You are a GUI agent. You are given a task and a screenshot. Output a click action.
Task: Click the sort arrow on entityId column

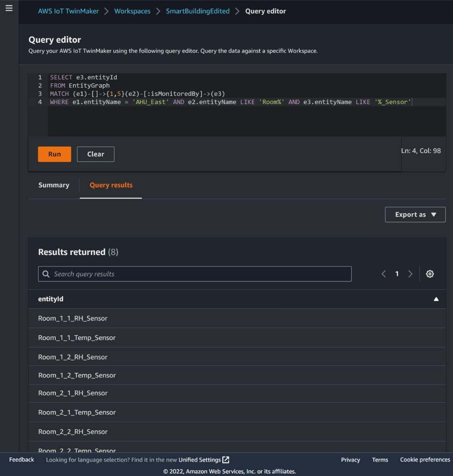click(x=436, y=299)
